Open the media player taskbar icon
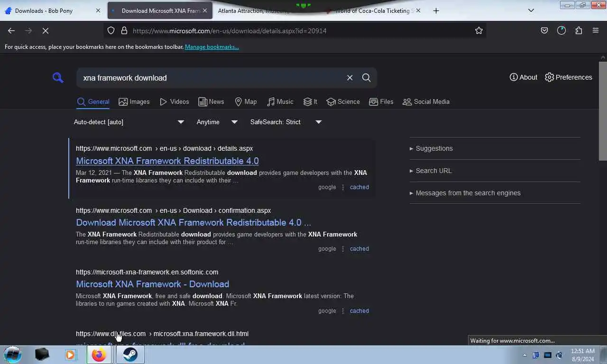 coord(70,355)
